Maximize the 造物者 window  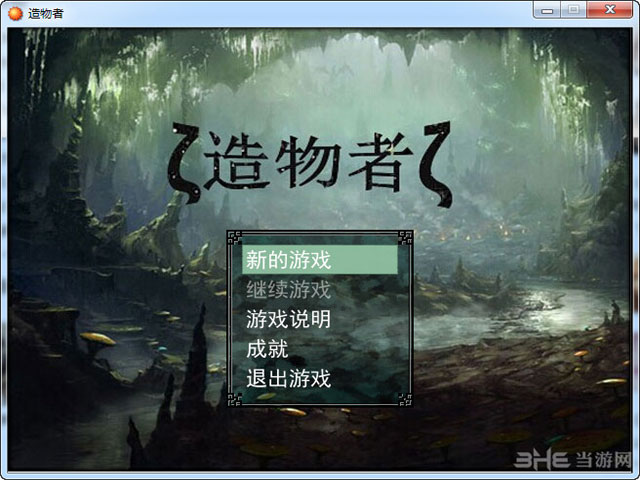573,10
